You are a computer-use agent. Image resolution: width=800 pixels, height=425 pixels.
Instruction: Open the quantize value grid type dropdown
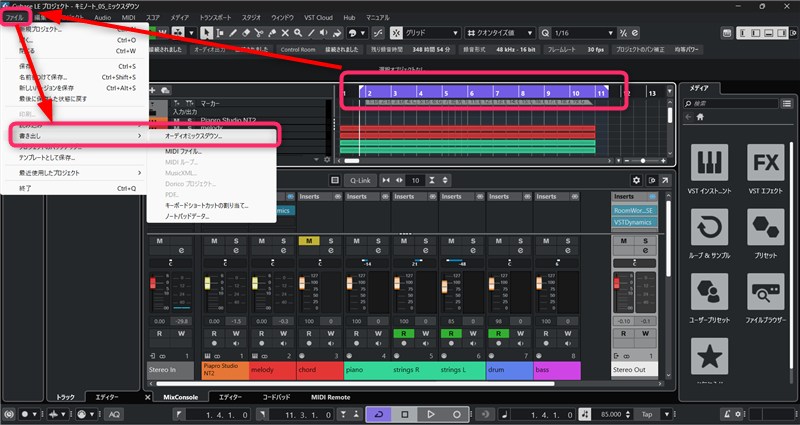pos(501,33)
